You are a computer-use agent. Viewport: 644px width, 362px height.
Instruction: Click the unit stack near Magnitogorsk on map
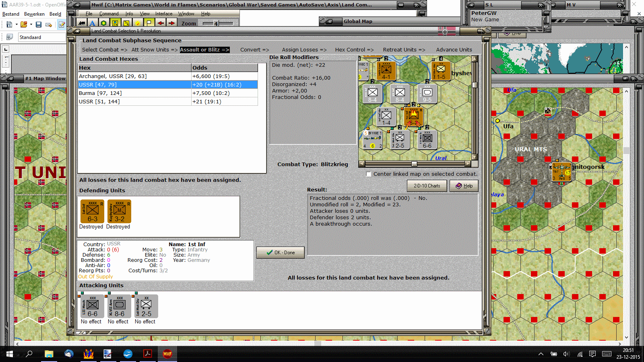coord(561,172)
